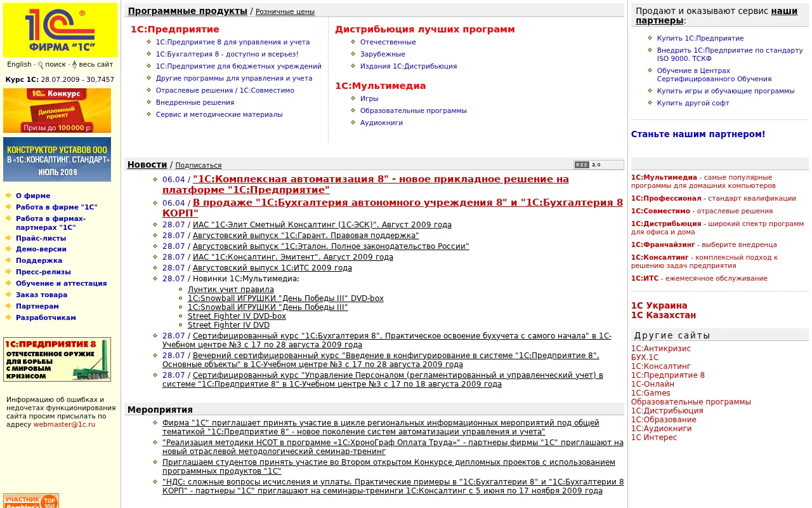Open 'Аудиокниги' under 1С:Мультимедиа

[381, 123]
